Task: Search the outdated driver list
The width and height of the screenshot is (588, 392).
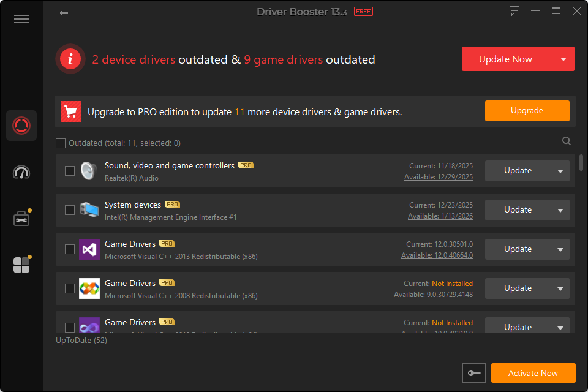Action: [566, 141]
